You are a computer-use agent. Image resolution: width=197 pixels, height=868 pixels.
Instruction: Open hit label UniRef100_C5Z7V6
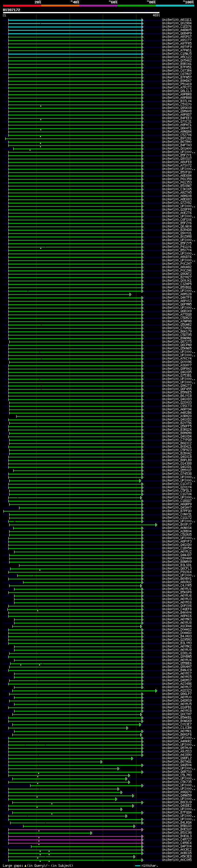tap(177, 135)
